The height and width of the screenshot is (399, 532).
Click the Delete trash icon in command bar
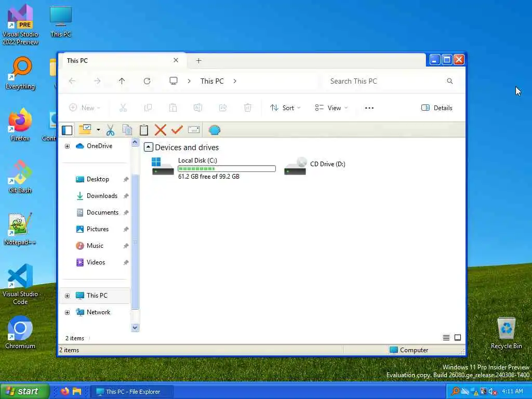click(x=248, y=108)
